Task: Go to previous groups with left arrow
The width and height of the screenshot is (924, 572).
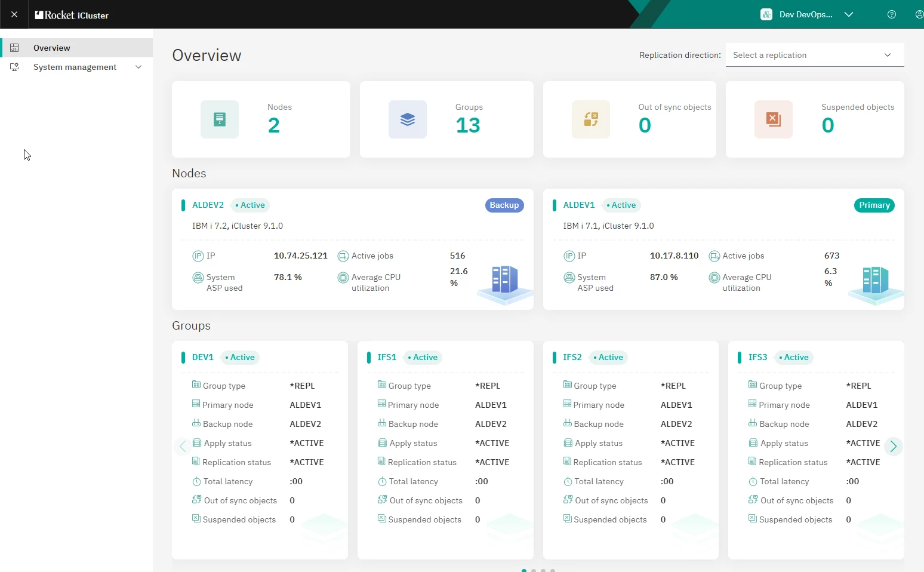Action: coord(183,446)
